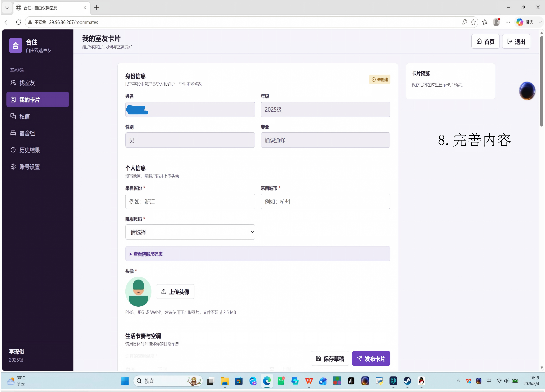
Task: Click the 来自城市 input field
Action: tap(325, 201)
